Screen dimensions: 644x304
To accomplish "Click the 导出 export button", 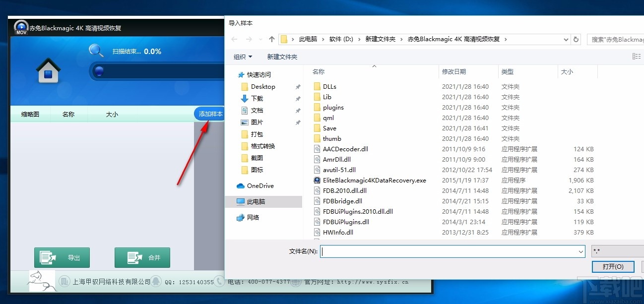I will pos(62,257).
